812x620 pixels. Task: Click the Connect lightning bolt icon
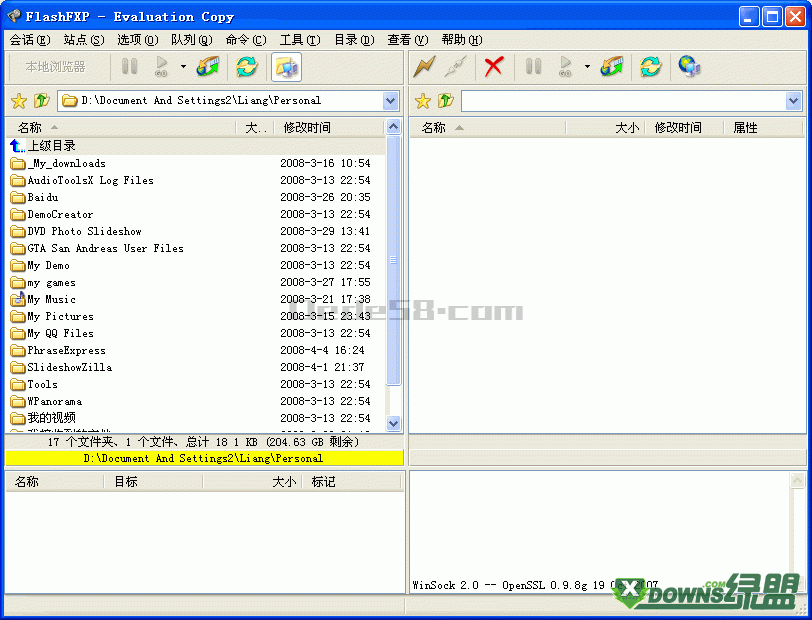point(425,67)
